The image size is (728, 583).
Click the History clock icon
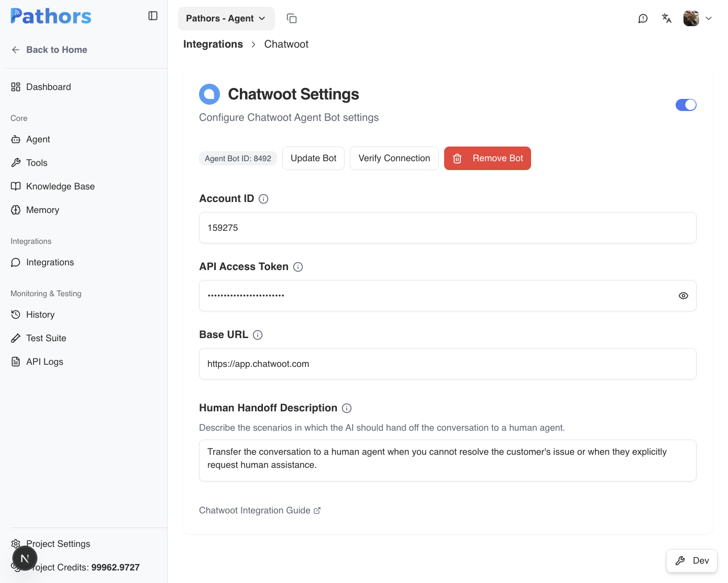click(16, 315)
